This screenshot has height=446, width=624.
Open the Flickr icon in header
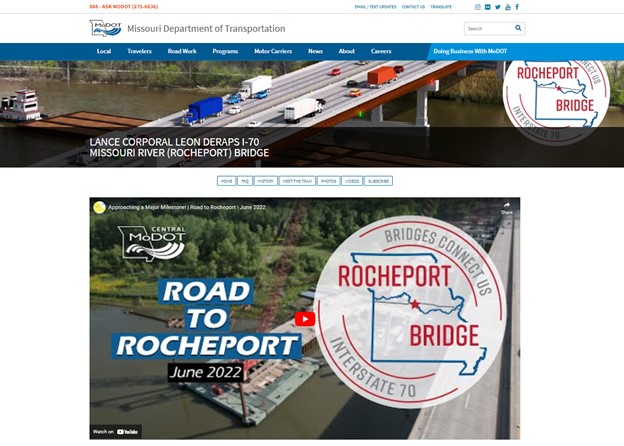[488, 7]
